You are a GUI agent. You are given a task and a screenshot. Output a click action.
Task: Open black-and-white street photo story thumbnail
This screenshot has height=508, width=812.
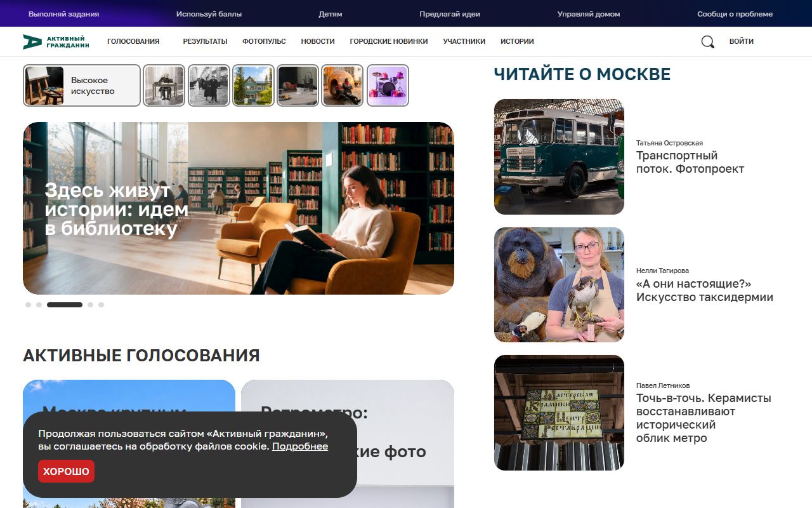click(209, 86)
